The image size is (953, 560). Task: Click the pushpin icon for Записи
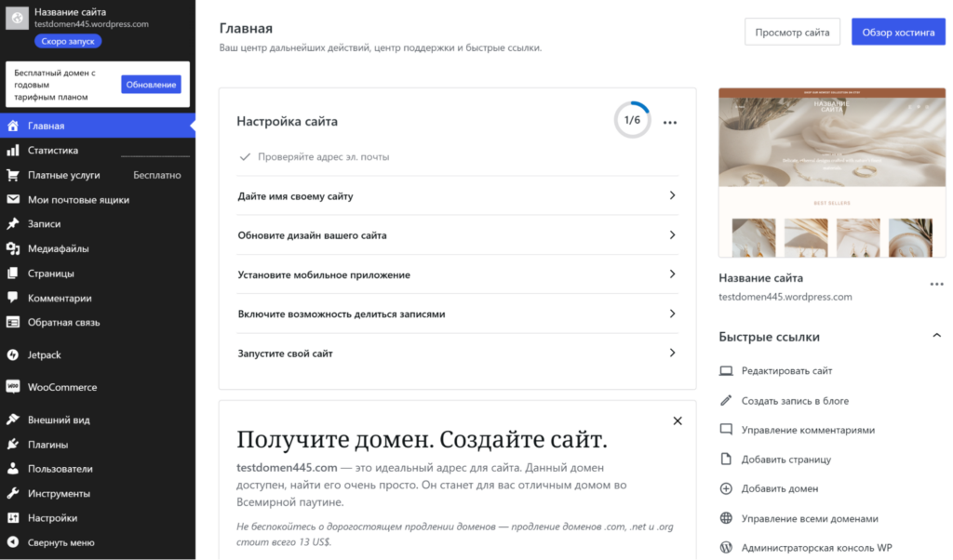[x=13, y=223]
